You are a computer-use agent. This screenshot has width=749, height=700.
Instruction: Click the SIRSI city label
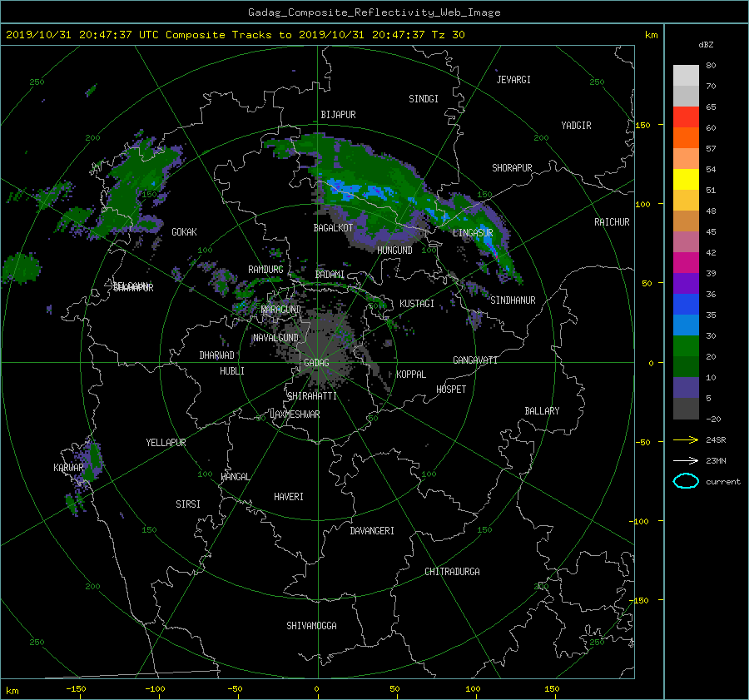pos(188,504)
